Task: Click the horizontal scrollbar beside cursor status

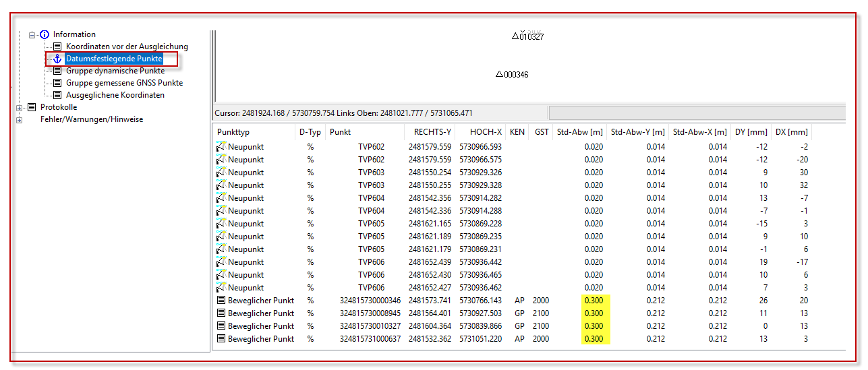Action: [695, 113]
